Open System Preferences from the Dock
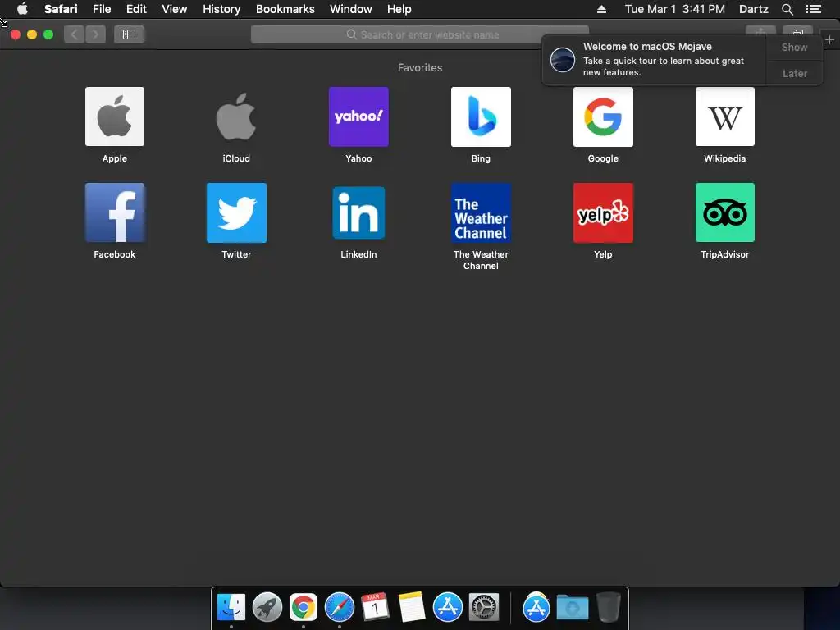The width and height of the screenshot is (840, 630). (x=483, y=607)
